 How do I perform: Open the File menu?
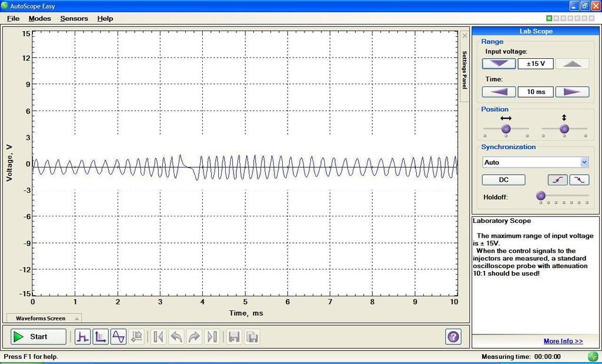tap(13, 18)
